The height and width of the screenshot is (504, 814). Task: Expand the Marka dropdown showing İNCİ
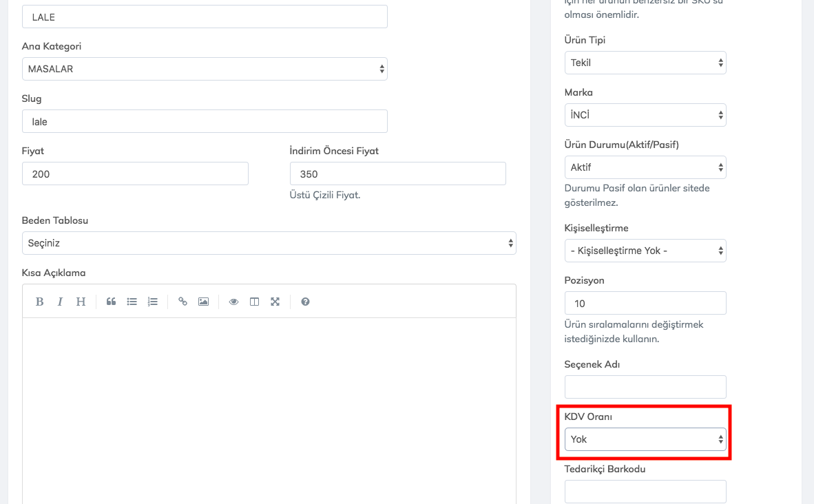(645, 115)
